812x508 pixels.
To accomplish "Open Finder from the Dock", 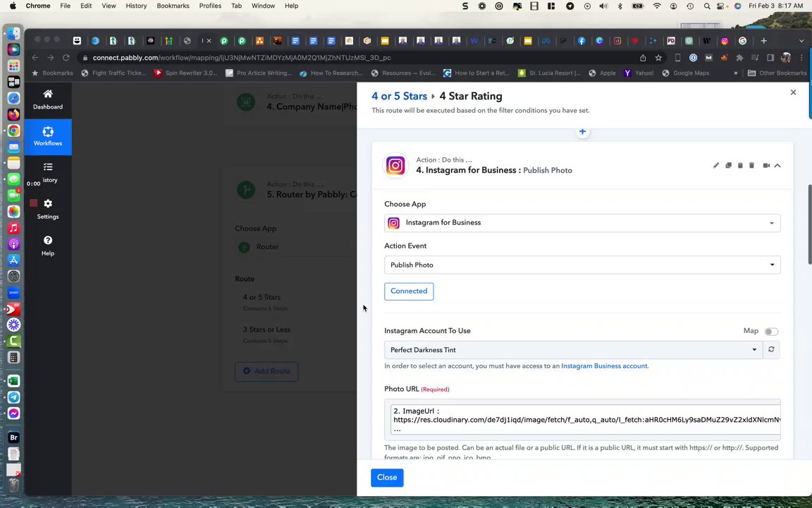I will pyautogui.click(x=14, y=33).
